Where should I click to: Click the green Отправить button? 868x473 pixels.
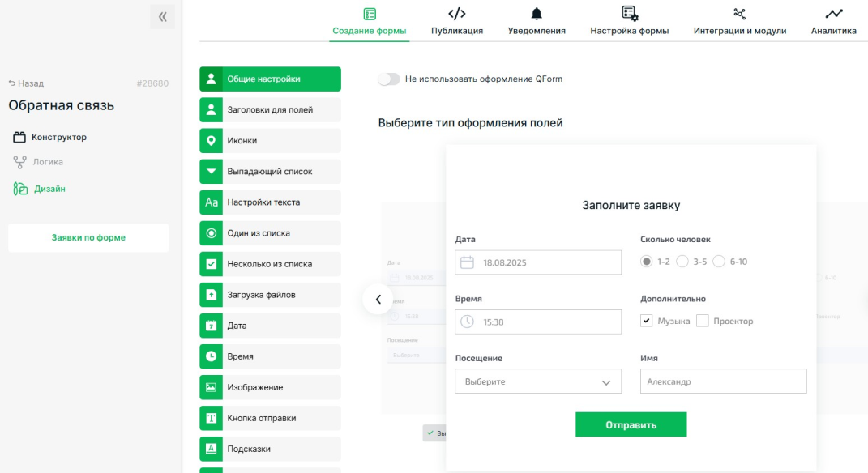(631, 424)
